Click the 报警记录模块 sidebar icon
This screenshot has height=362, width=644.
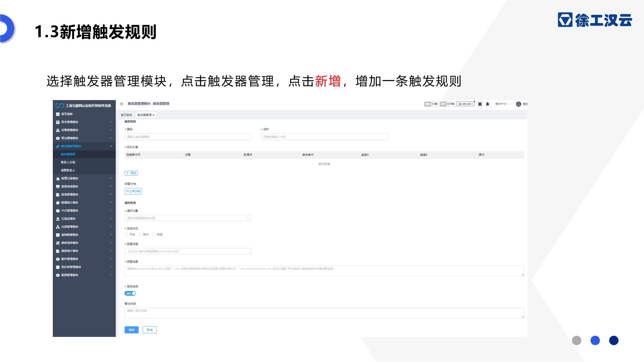[58, 179]
